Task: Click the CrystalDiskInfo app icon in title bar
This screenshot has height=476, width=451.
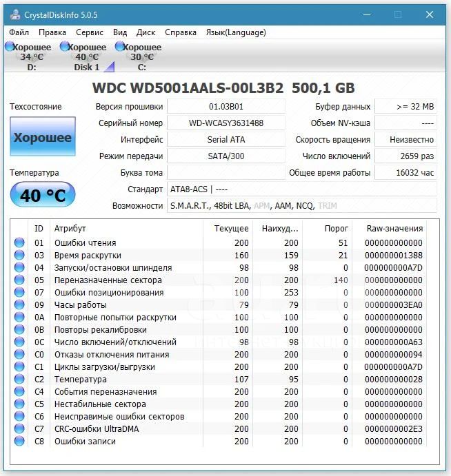Action: pos(14,14)
